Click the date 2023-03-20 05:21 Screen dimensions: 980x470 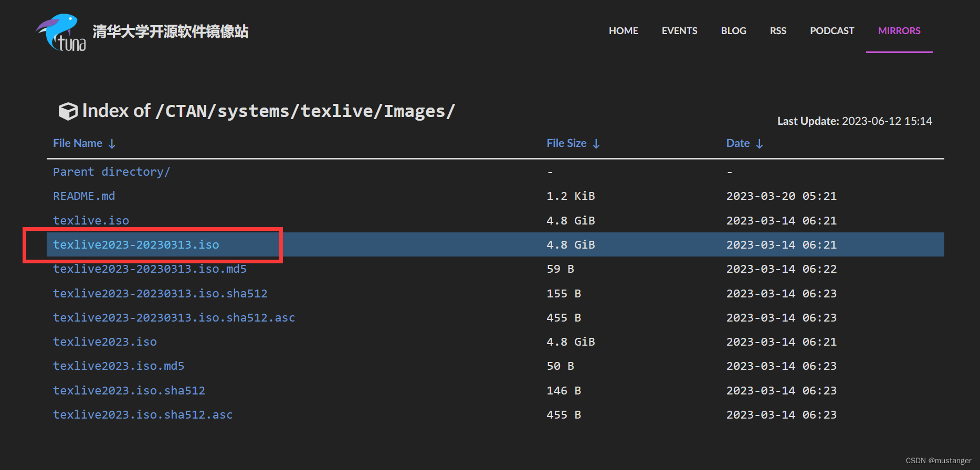(x=781, y=196)
